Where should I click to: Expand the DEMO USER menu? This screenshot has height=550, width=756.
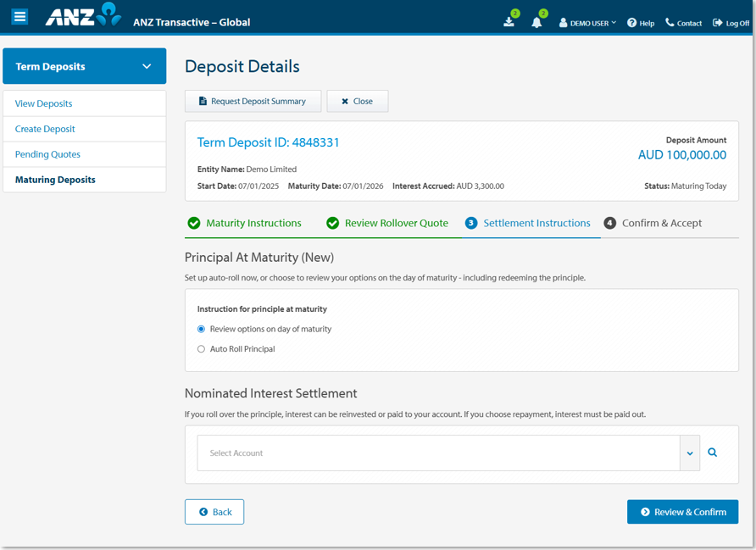coord(587,23)
